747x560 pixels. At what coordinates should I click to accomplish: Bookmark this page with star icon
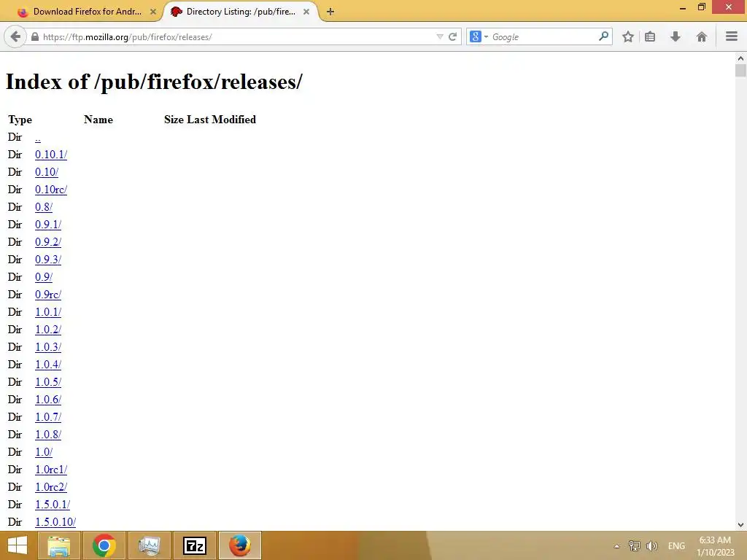(628, 36)
